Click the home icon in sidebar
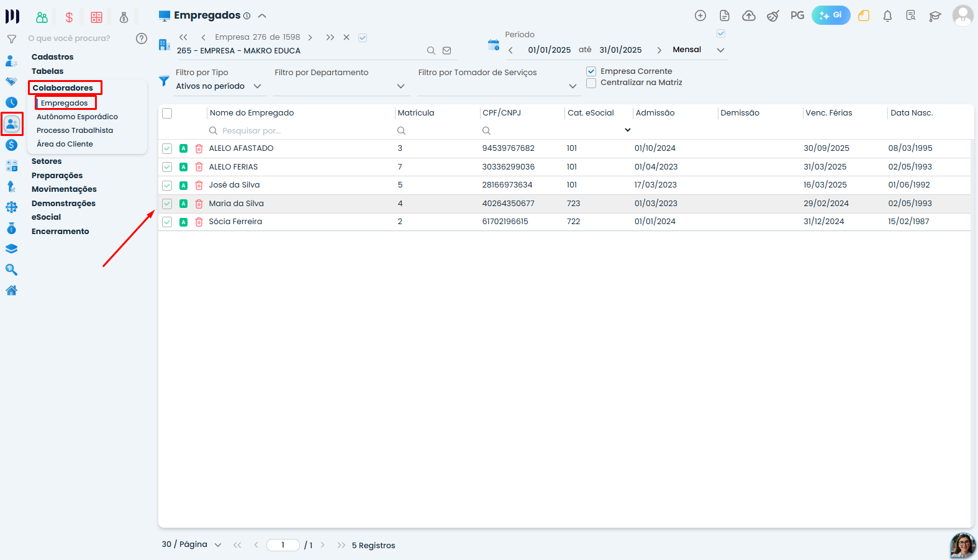This screenshot has height=560, width=978. pyautogui.click(x=11, y=291)
